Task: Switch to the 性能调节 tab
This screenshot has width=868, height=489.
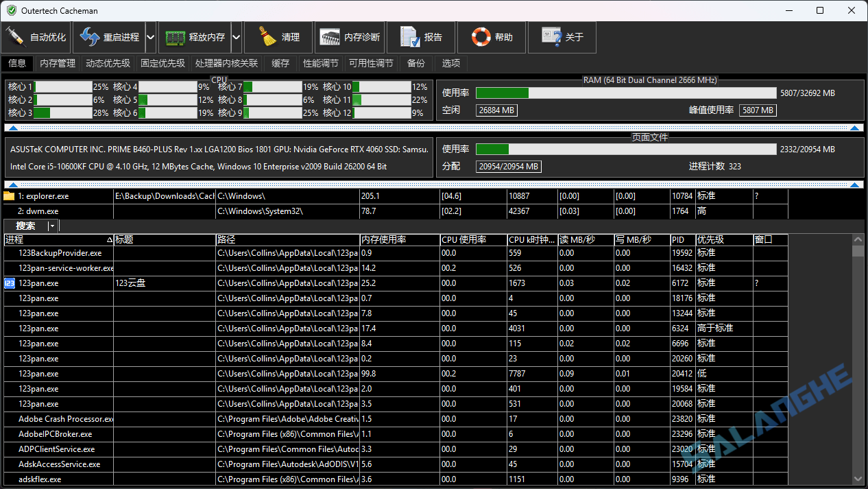Action: point(320,63)
